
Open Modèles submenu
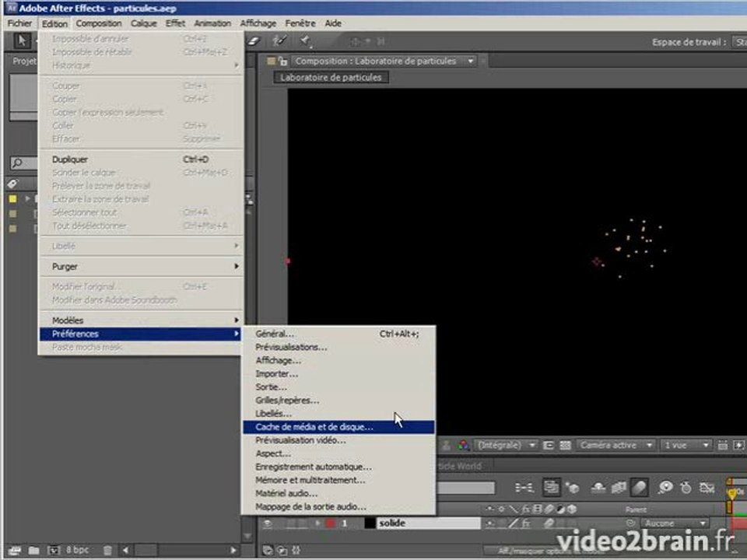[x=141, y=320]
